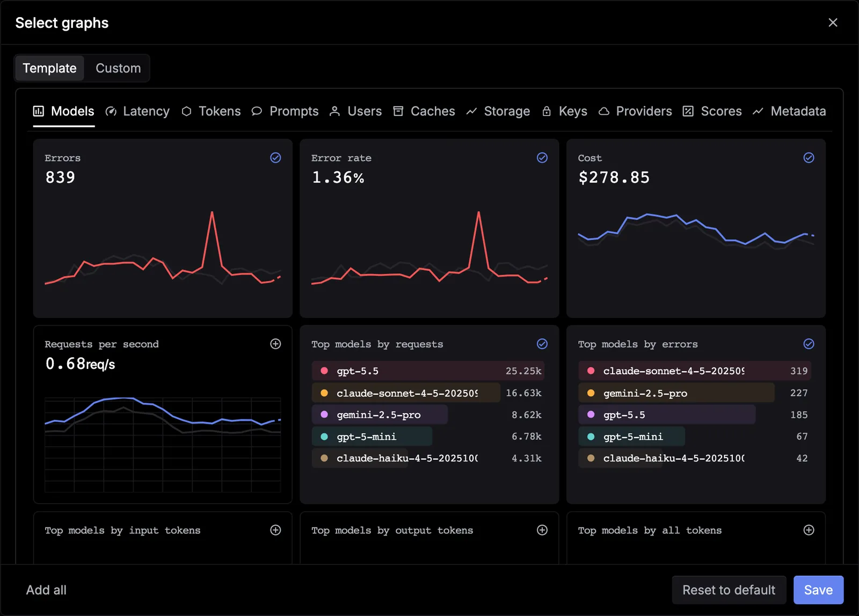Click Reset to default button
The width and height of the screenshot is (859, 616).
pyautogui.click(x=729, y=590)
